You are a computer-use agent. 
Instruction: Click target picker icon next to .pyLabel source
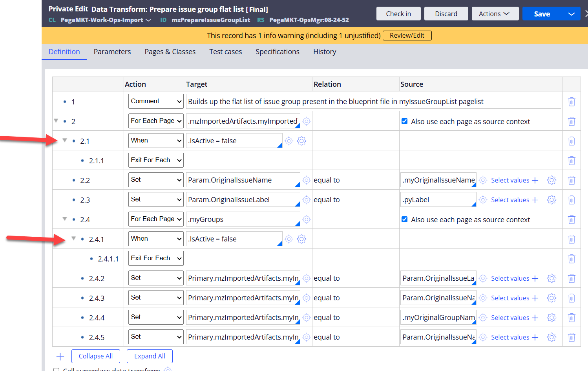coord(483,200)
